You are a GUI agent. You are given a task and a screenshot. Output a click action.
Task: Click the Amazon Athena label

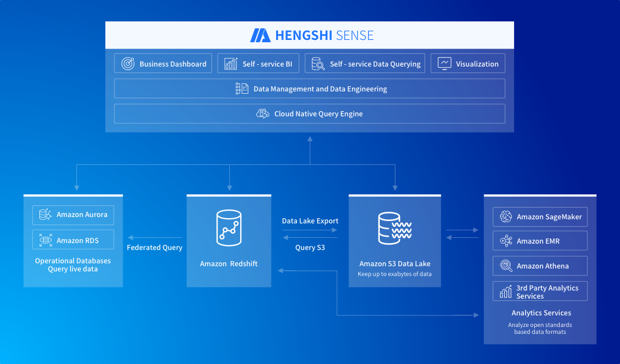[x=542, y=266]
